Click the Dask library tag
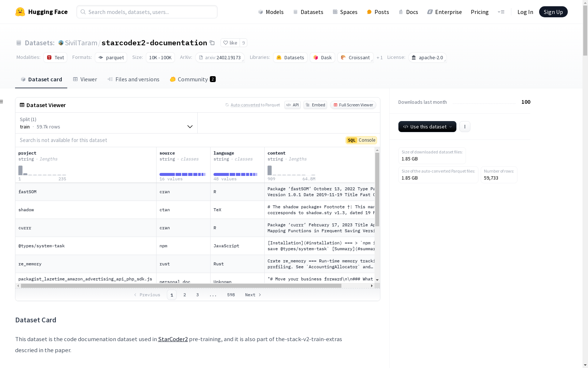588x368 pixels. point(322,57)
